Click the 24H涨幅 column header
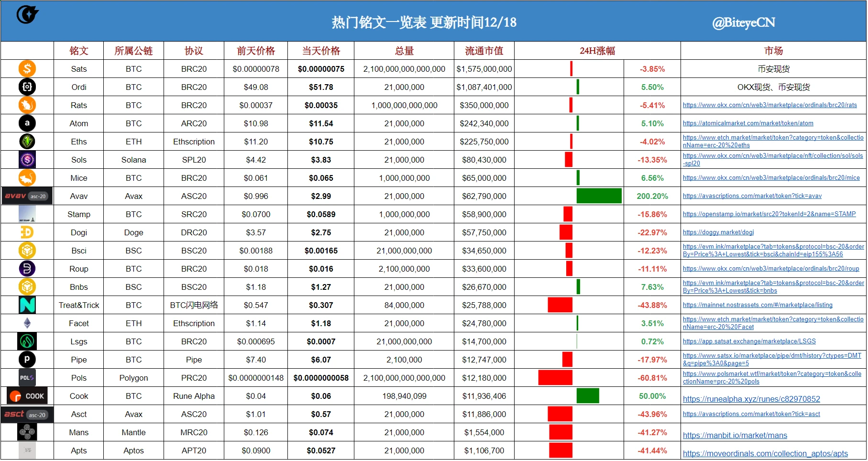Screen dimensions: 868x461 tap(597, 51)
